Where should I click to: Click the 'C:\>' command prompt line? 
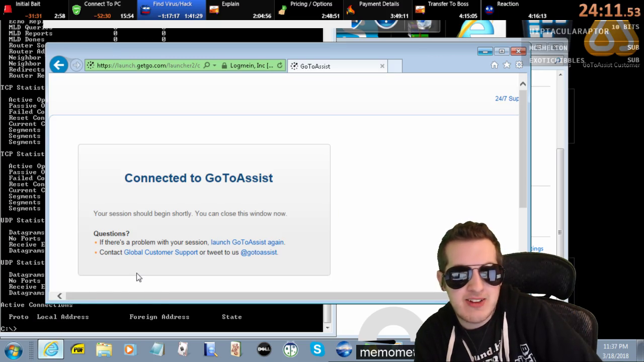[9, 329]
